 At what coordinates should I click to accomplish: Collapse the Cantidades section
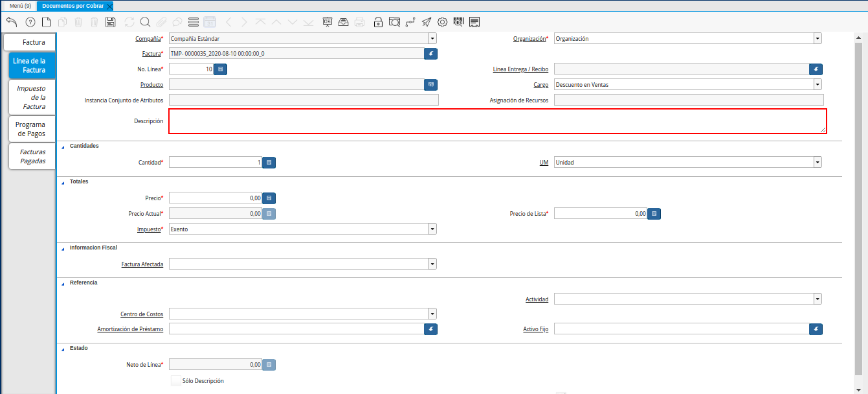(63, 146)
